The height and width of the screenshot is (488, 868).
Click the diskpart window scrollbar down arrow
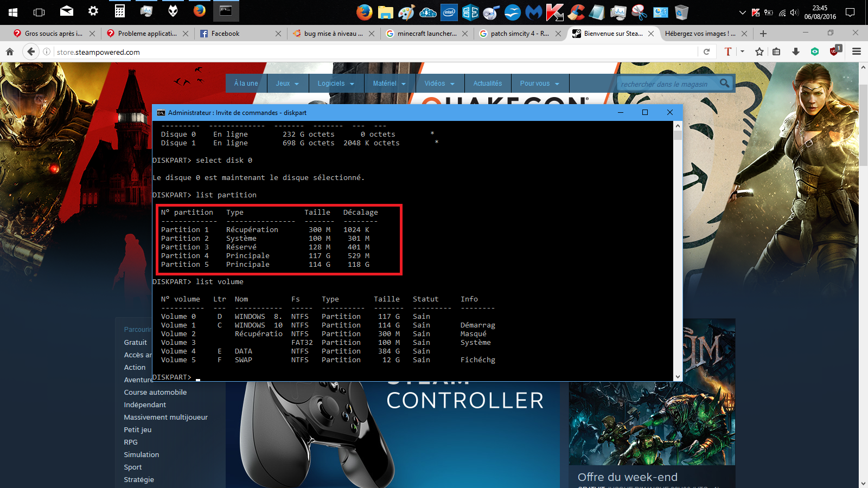[x=678, y=377]
